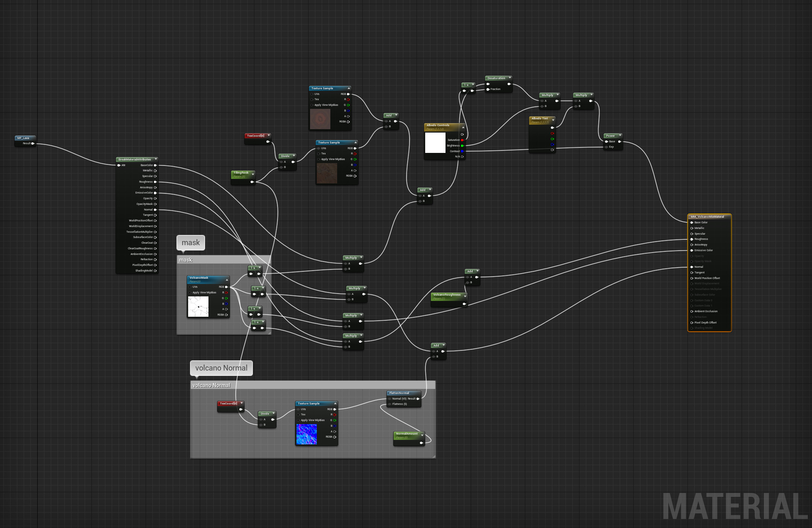Click the volcano Normal comment box title bar
This screenshot has height=528, width=812.
(x=313, y=385)
